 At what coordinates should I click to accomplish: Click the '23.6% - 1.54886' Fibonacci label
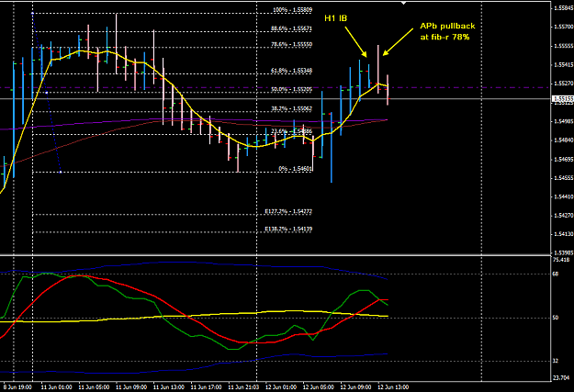point(291,131)
